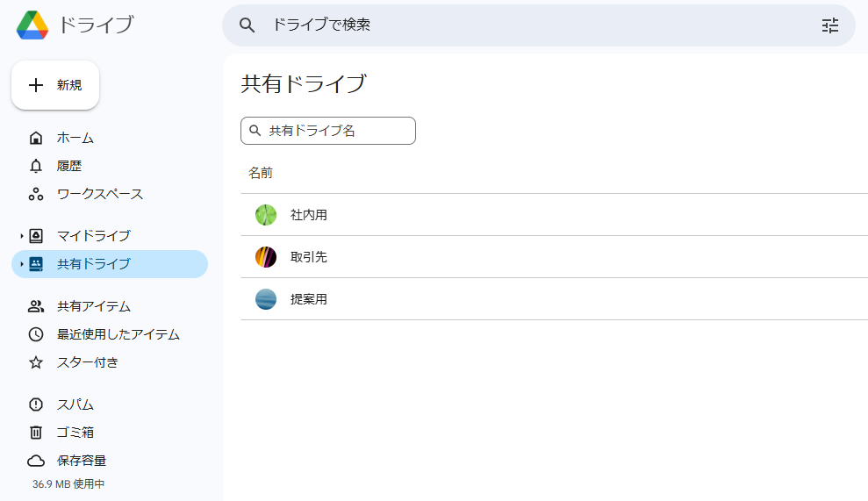This screenshot has height=501, width=868.
Task: Click the ドライブで検索 search field
Action: (x=527, y=25)
